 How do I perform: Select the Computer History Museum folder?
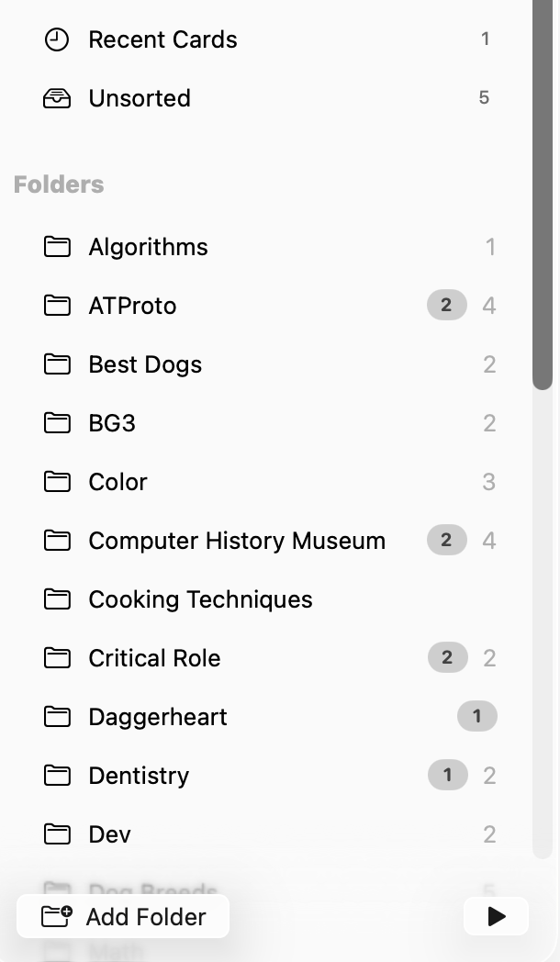click(x=237, y=541)
